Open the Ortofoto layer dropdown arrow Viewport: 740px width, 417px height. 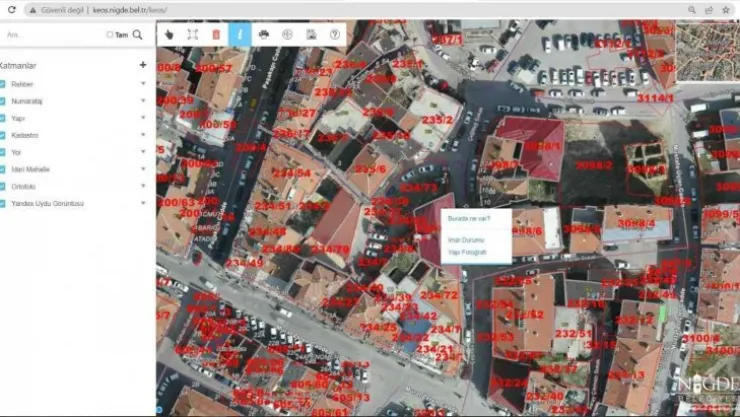point(143,186)
